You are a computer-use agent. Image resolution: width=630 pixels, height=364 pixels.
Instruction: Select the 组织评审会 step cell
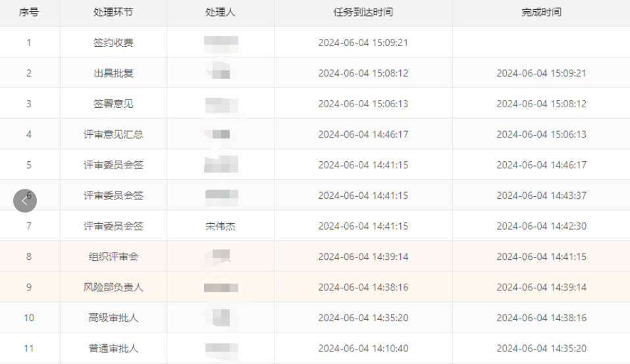coord(113,257)
